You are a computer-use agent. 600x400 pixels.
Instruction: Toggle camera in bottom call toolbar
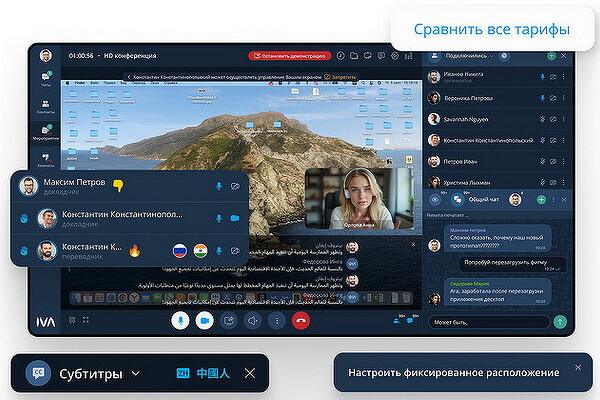pos(205,320)
